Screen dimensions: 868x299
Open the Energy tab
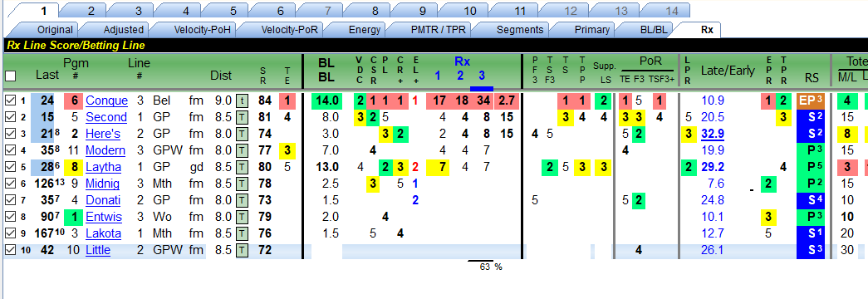(x=365, y=30)
